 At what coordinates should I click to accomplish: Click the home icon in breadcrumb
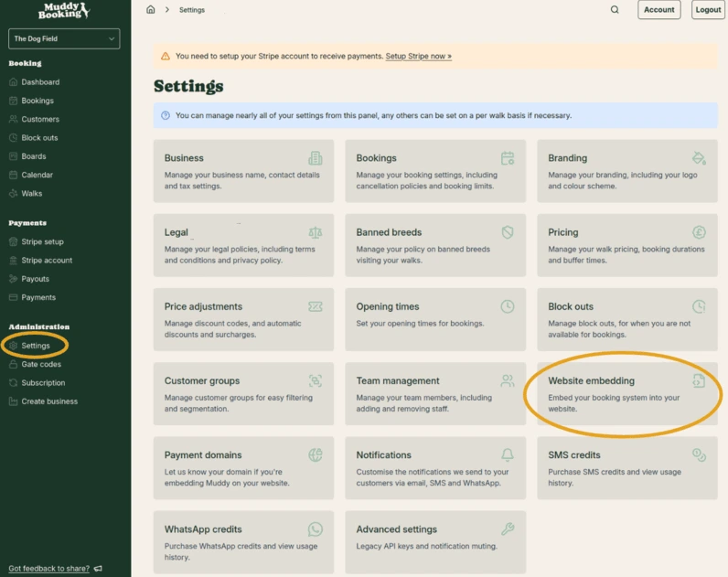(x=151, y=10)
